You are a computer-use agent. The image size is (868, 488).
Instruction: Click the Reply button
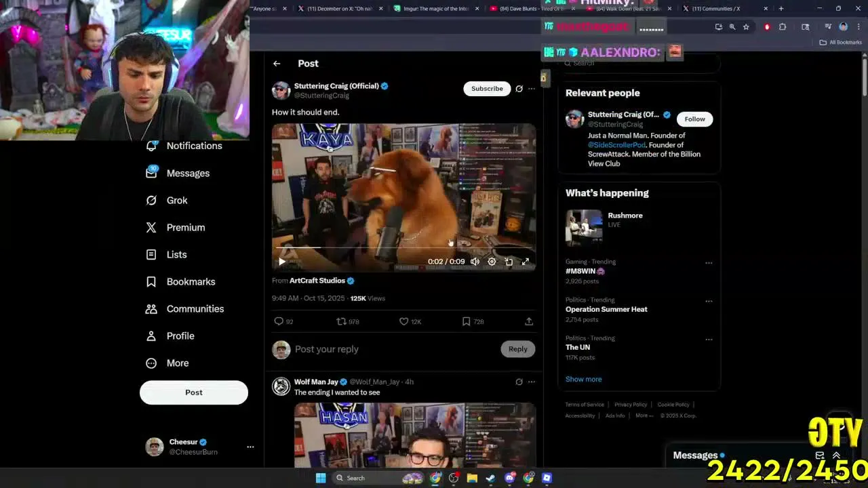point(517,349)
